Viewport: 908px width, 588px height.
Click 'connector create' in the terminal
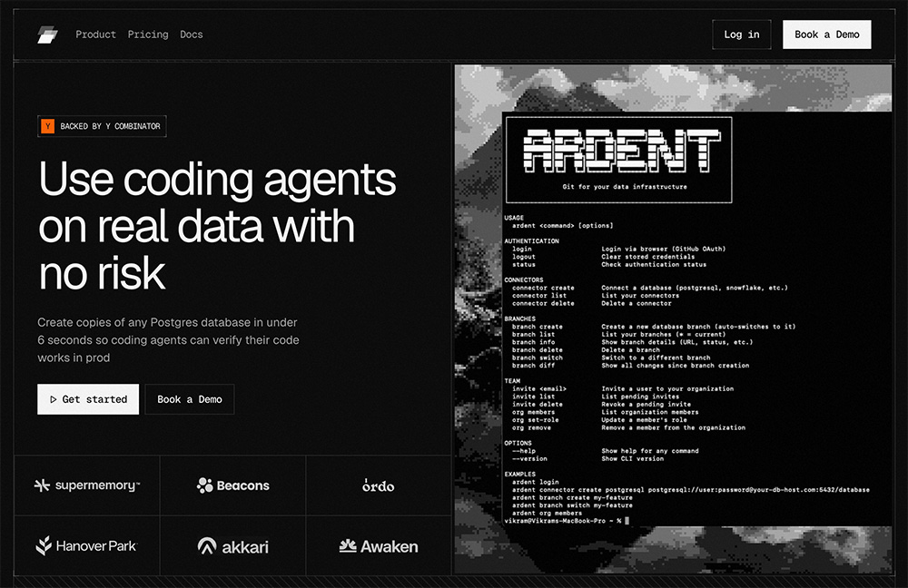pos(543,288)
